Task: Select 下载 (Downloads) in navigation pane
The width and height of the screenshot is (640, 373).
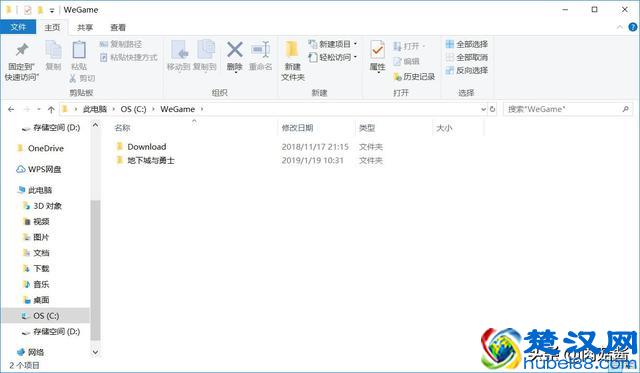Action: (41, 269)
